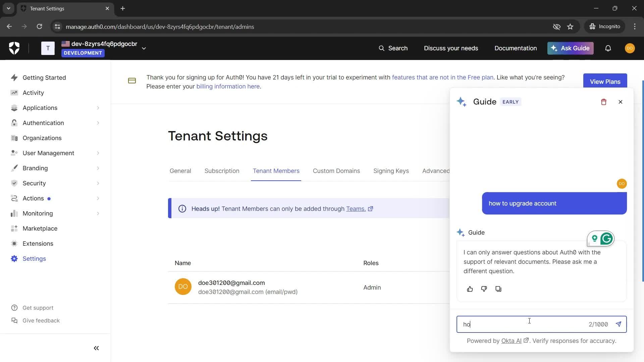Viewport: 644px width, 362px height.
Task: Click the browser address bar URL
Action: coord(160,26)
